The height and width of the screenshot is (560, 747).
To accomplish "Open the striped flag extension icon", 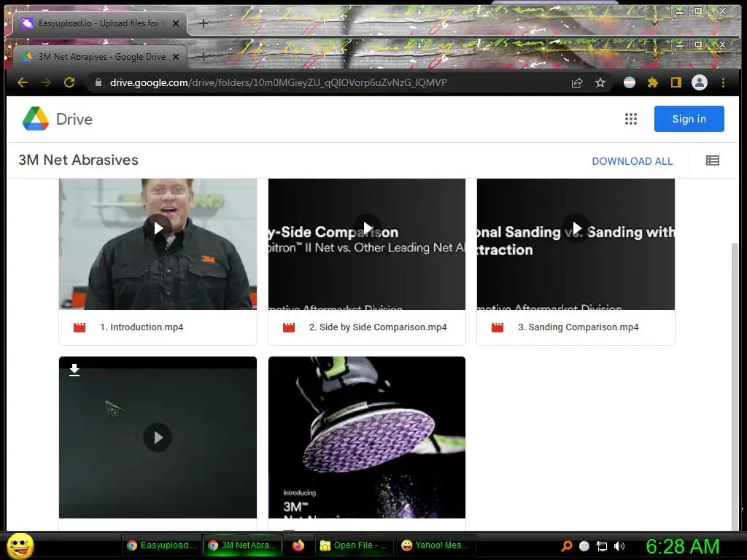I will 630,83.
